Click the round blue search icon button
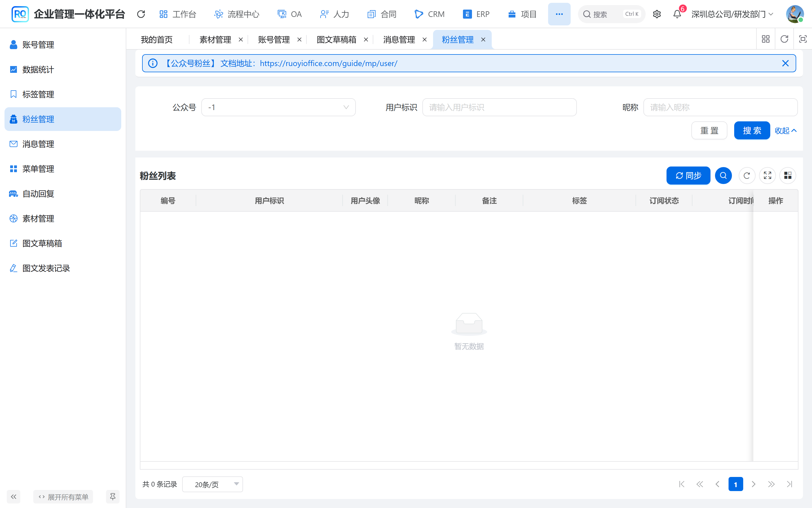This screenshot has width=812, height=508. [723, 175]
